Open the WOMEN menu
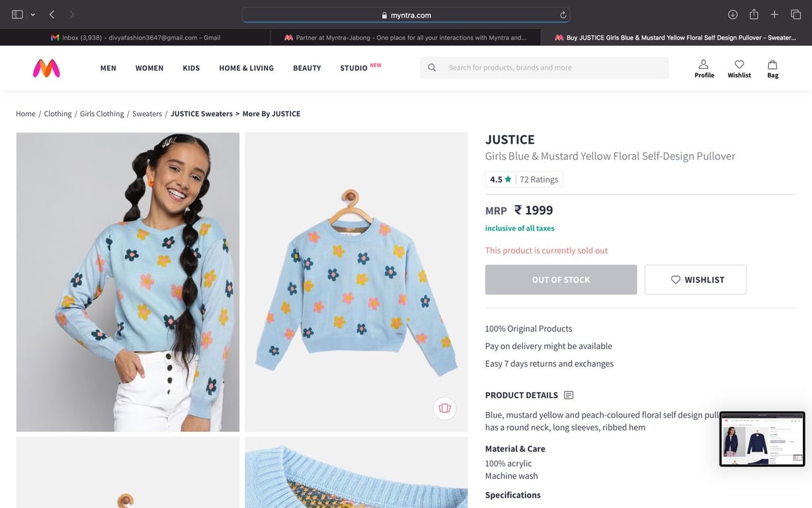The image size is (812, 508). tap(149, 68)
